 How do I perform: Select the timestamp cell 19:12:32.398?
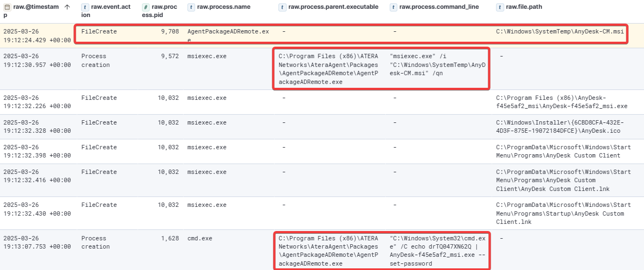pos(37,151)
